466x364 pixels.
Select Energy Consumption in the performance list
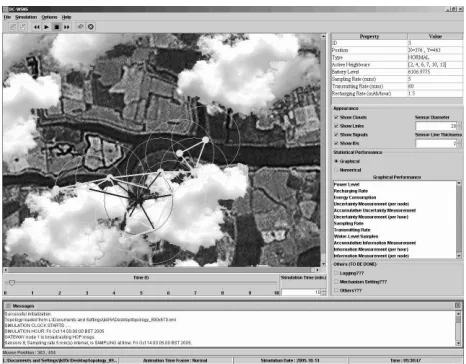[355, 197]
